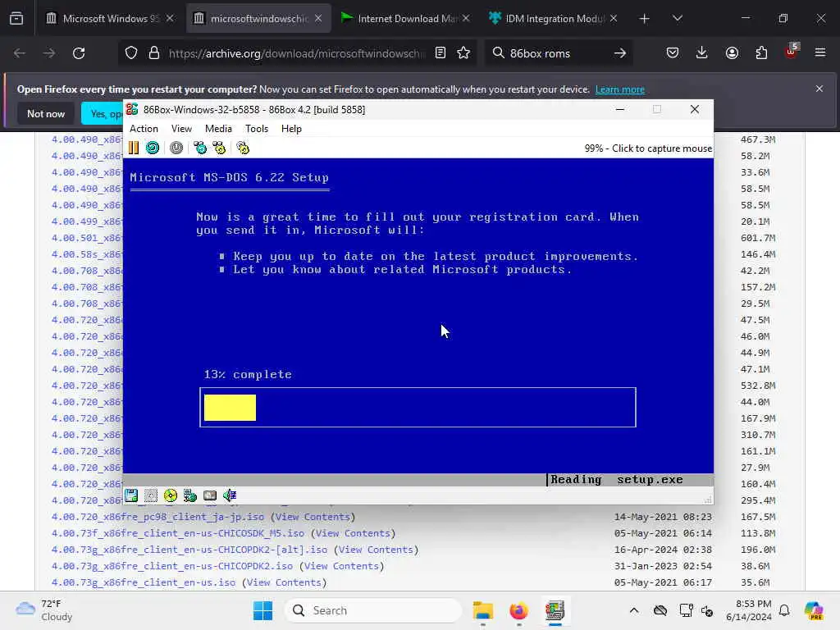Pause emulation in 86Box toolbar
840x630 pixels.
[134, 148]
